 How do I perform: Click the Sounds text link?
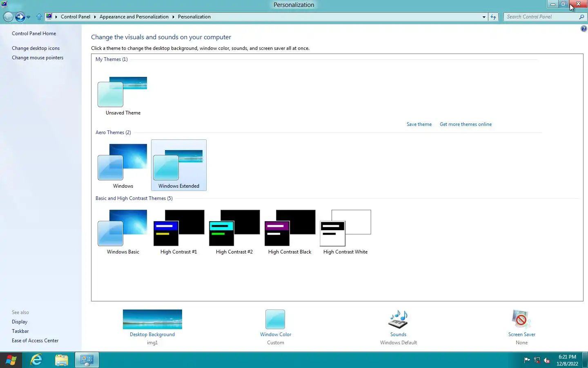pyautogui.click(x=398, y=334)
